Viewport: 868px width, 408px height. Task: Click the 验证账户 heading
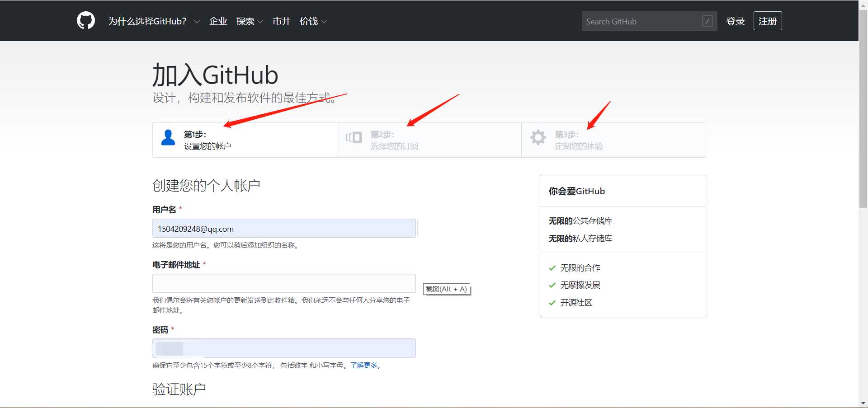click(179, 389)
